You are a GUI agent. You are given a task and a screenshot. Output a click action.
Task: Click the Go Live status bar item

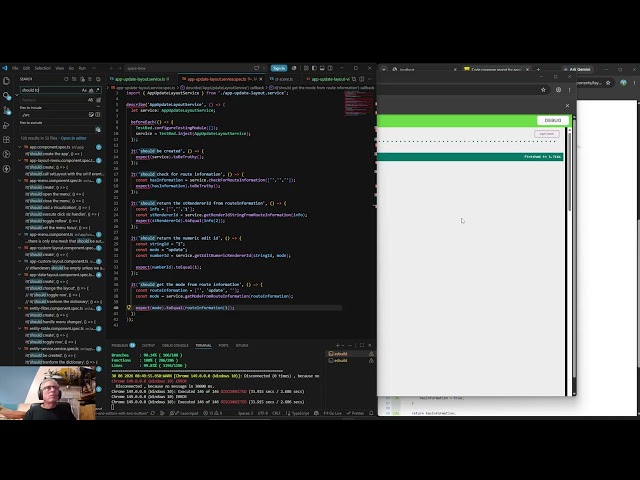click(332, 413)
